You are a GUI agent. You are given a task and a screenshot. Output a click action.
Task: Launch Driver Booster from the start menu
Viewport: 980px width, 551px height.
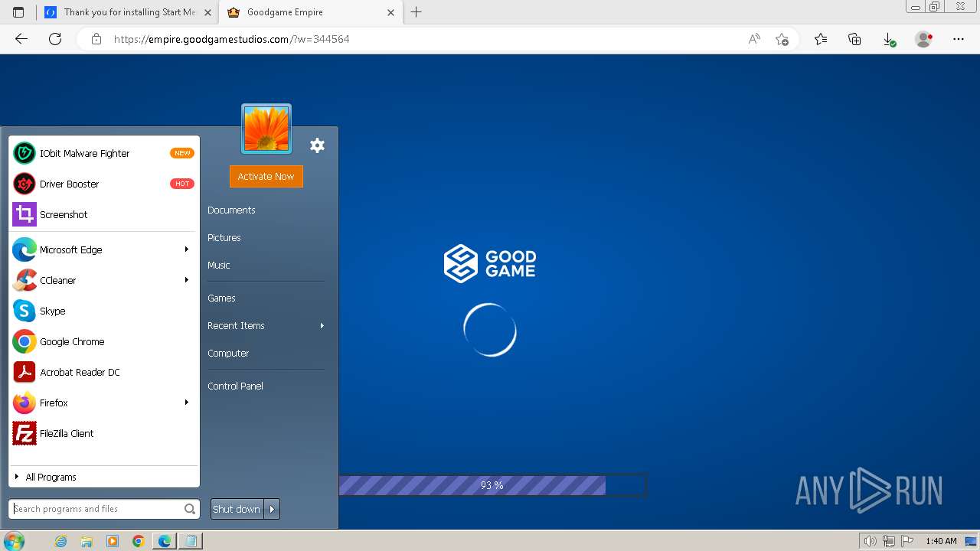coord(104,184)
